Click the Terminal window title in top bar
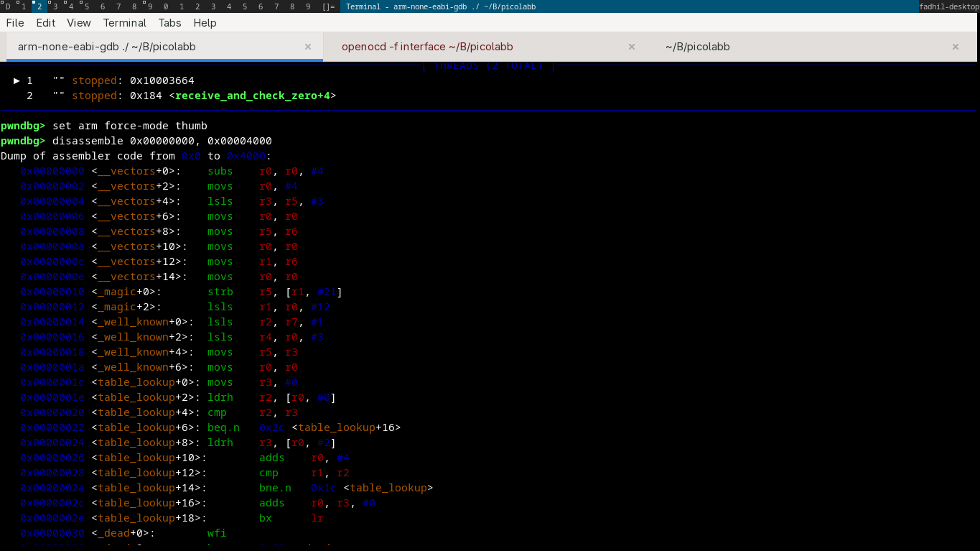Screen dimensions: 980x551 coord(441,6)
